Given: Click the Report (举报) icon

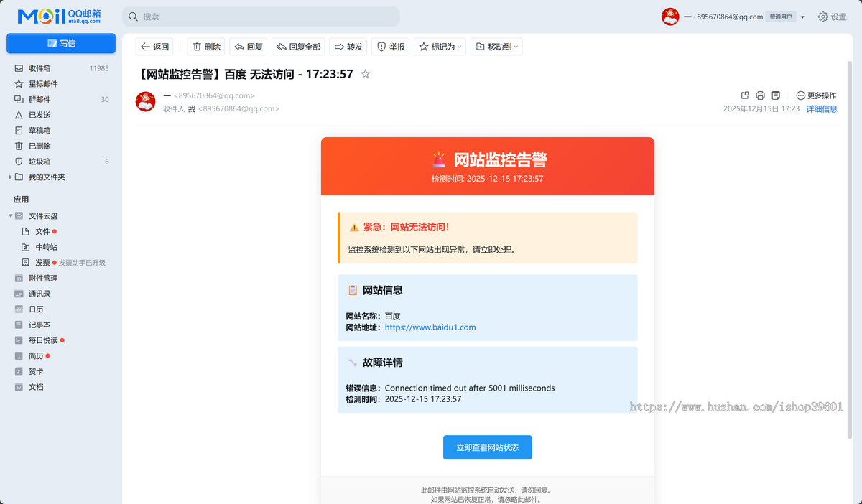Looking at the screenshot, I should click(x=390, y=46).
